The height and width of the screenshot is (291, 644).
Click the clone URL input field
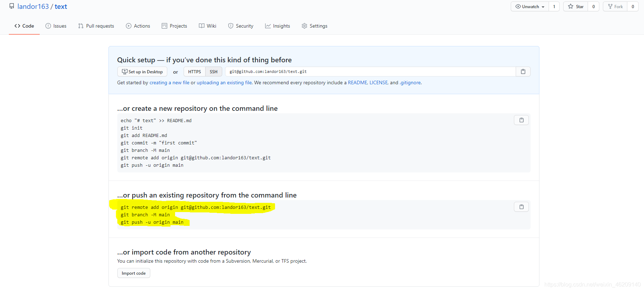[x=370, y=72]
